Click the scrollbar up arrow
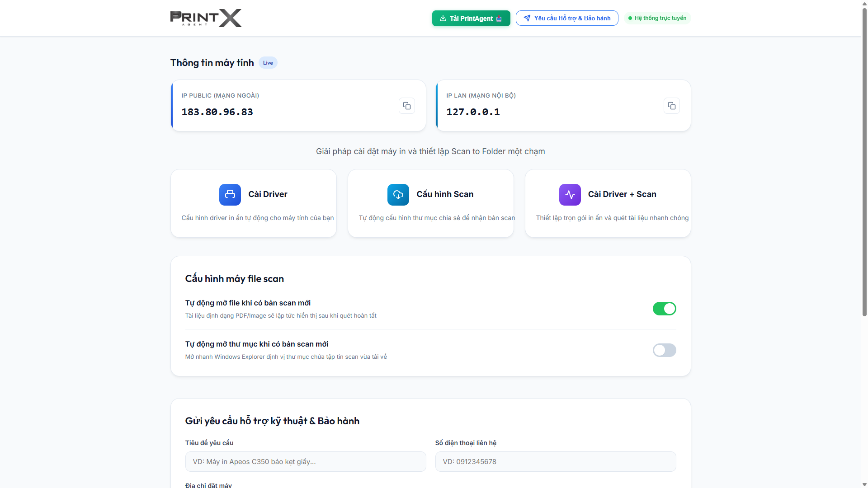 pos(864,3)
